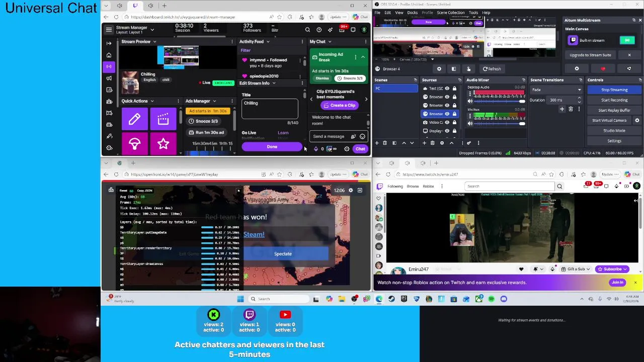This screenshot has width=644, height=362.
Task: Toggle lock of Text (GDI) source in OBS
Action: click(x=454, y=88)
